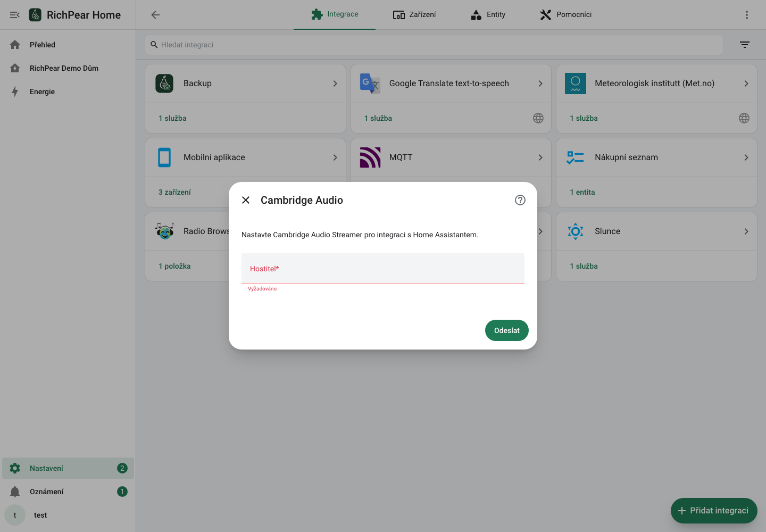The height and width of the screenshot is (532, 766).
Task: Click the Google Translate icon
Action: tap(370, 84)
